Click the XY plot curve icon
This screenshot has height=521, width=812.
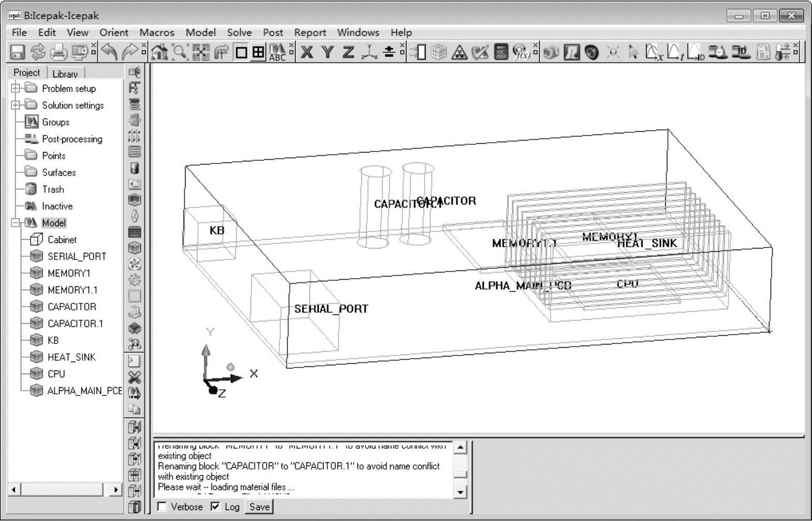[x=654, y=52]
